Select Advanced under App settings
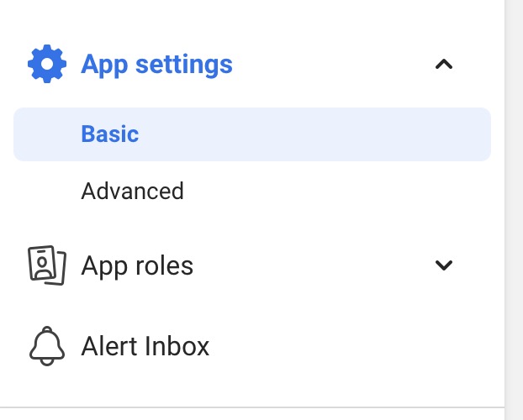Image resolution: width=523 pixels, height=420 pixels. [132, 192]
